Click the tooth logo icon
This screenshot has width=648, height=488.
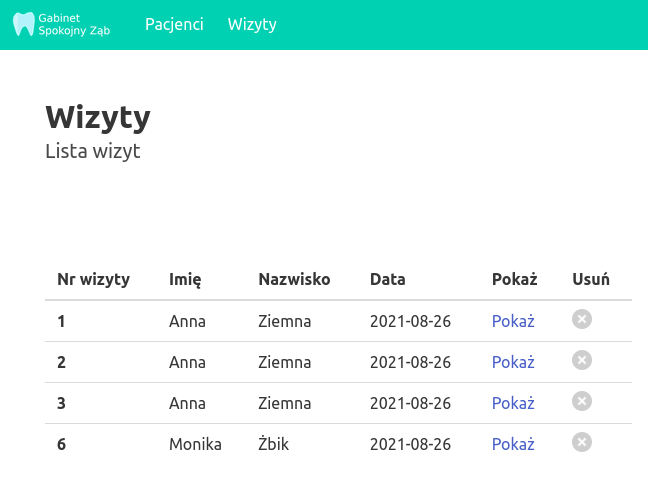click(24, 24)
